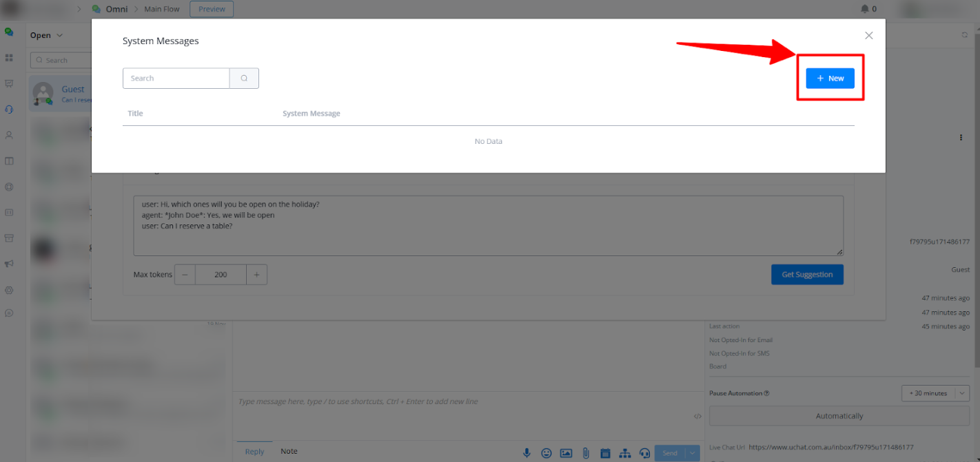Click the Get Suggestion button
Screen dimensions: 980x462
click(x=807, y=275)
